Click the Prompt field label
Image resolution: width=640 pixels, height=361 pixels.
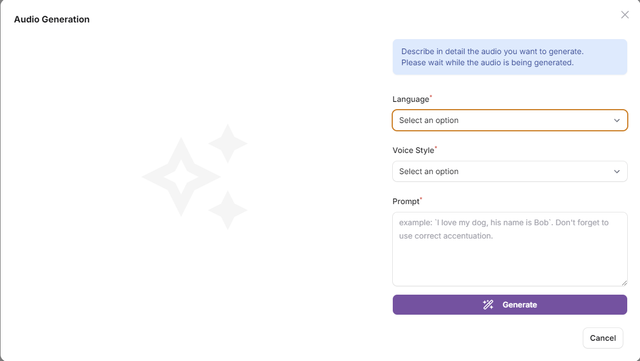click(x=406, y=201)
